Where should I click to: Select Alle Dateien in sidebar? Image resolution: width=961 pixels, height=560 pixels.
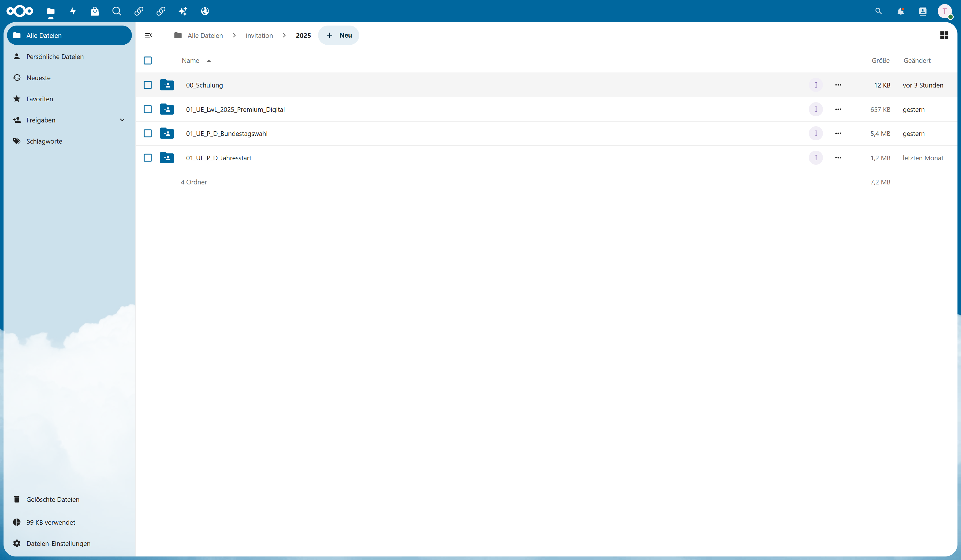point(69,36)
